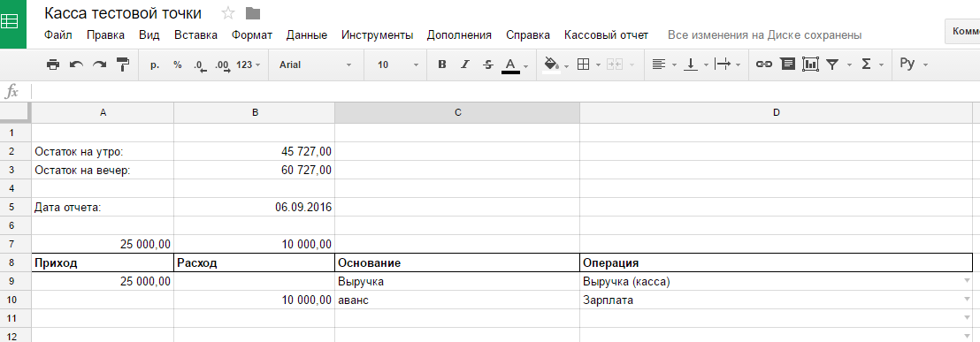Click the Insert link icon
The image size is (980, 342).
[764, 65]
